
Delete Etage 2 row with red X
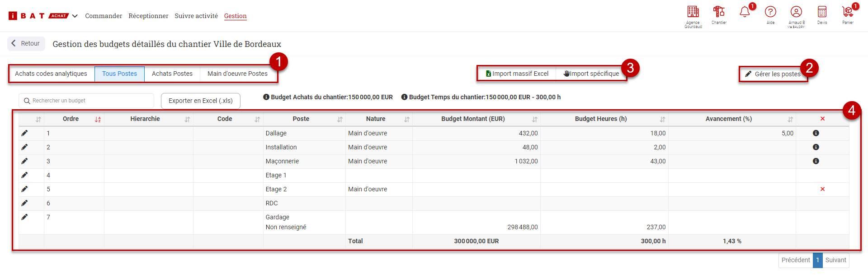pos(822,189)
